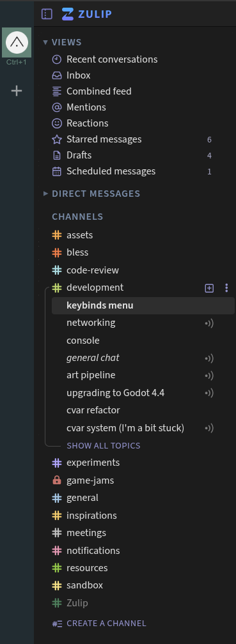Open the pink notifications channel hash
The image size is (236, 644).
click(57, 550)
